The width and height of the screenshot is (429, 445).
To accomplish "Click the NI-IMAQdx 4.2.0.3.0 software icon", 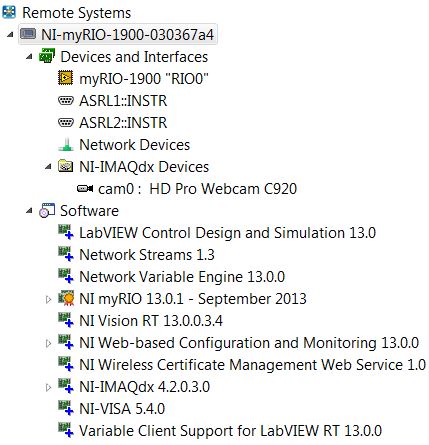I will click(x=66, y=386).
